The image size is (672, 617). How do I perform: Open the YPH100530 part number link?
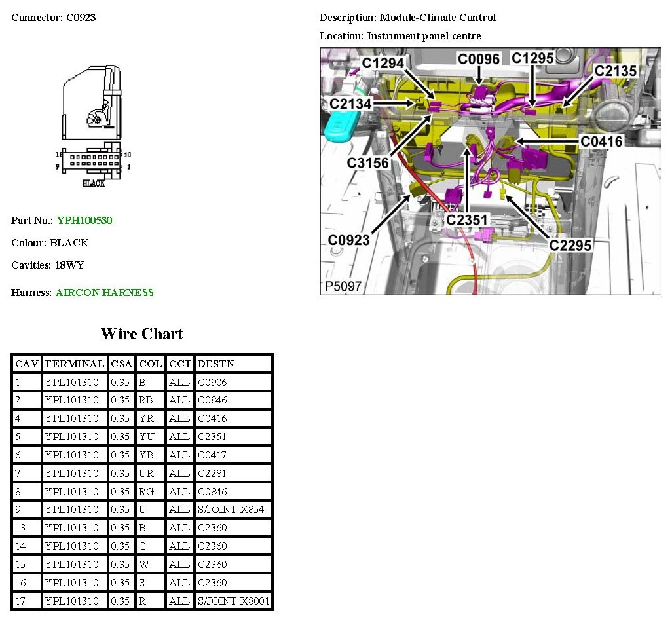pyautogui.click(x=84, y=221)
